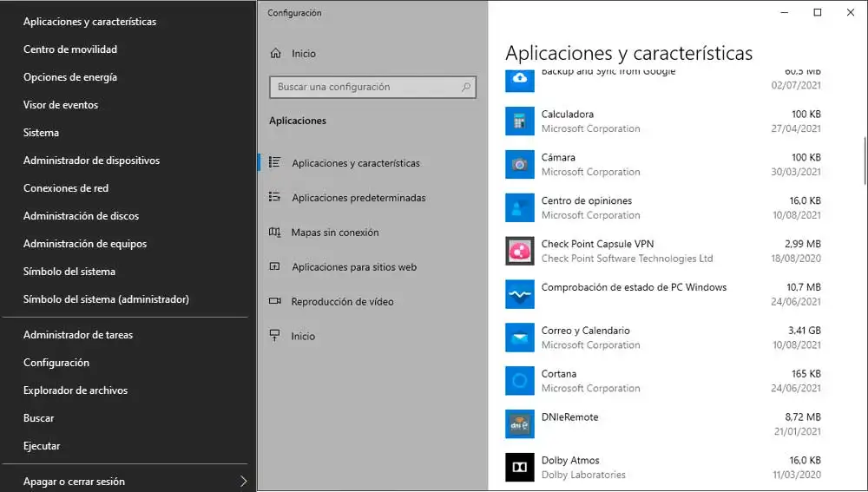
Task: Click the Aplicaciones para sitios web icon
Action: click(274, 266)
